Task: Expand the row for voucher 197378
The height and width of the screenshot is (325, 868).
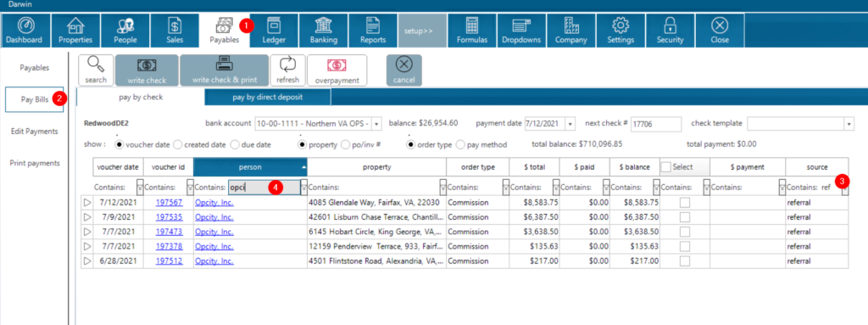Action: 87,246
